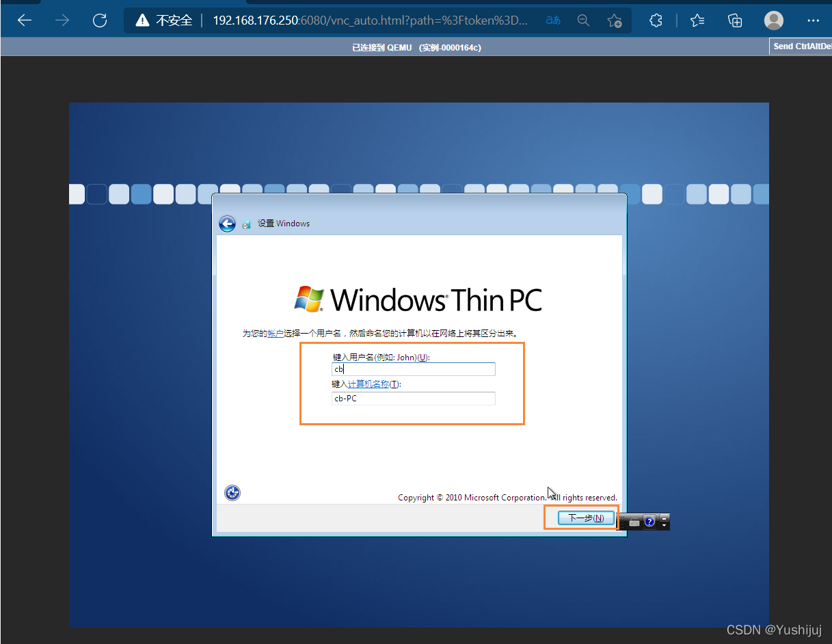Open the Ease of Access icon in the setup dialog
This screenshot has width=832, height=644.
tap(232, 492)
